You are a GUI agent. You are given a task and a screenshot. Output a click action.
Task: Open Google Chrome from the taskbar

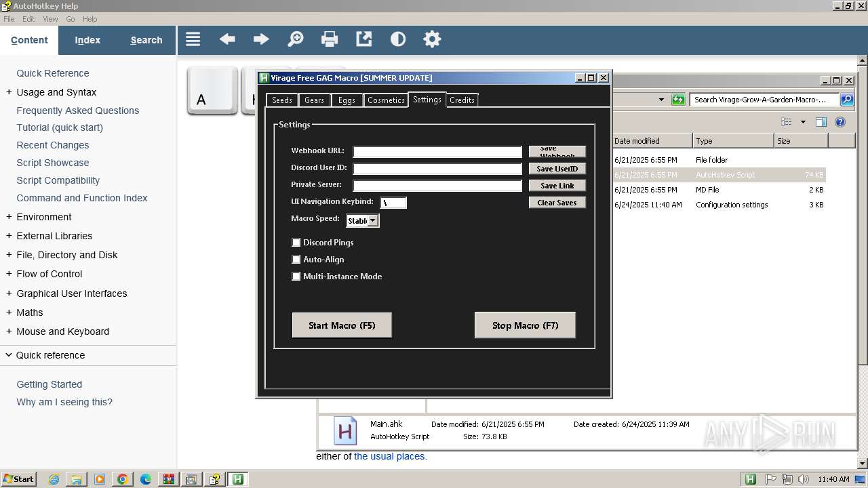click(122, 479)
